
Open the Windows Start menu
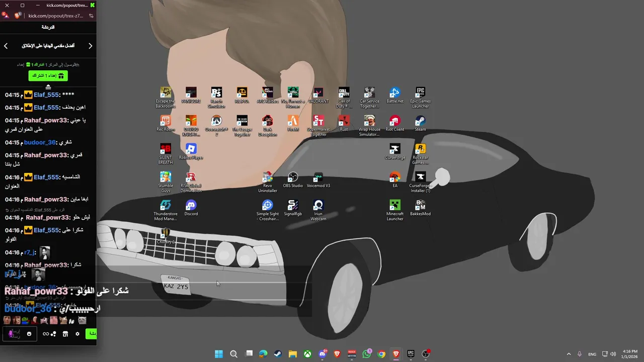(x=219, y=354)
